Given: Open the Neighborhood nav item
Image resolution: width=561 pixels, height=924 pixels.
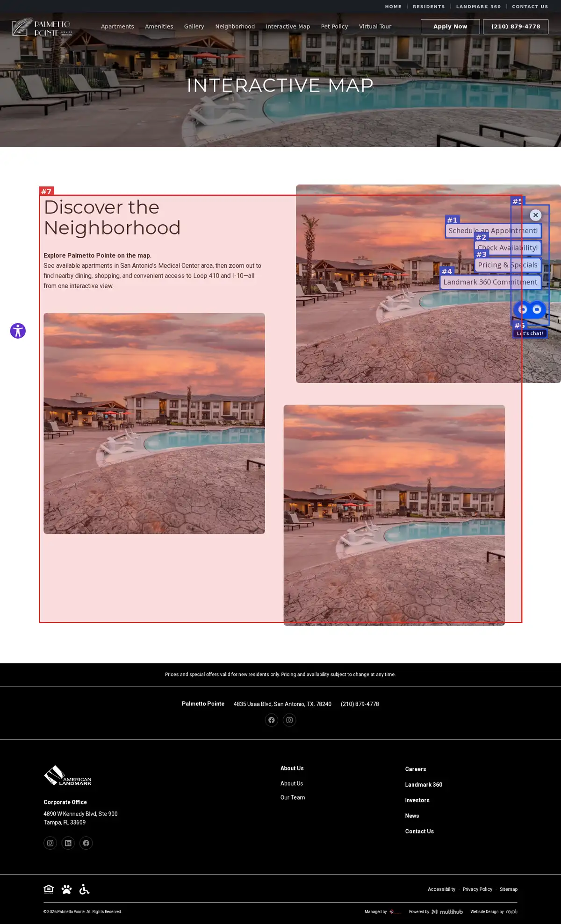Looking at the screenshot, I should pyautogui.click(x=235, y=27).
